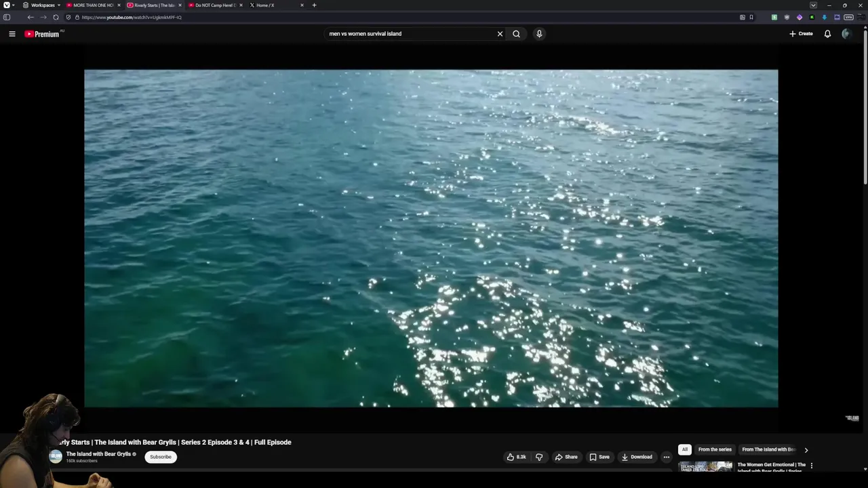Expand the tab list dropdown arrow
The width and height of the screenshot is (868, 488).
pos(813,5)
